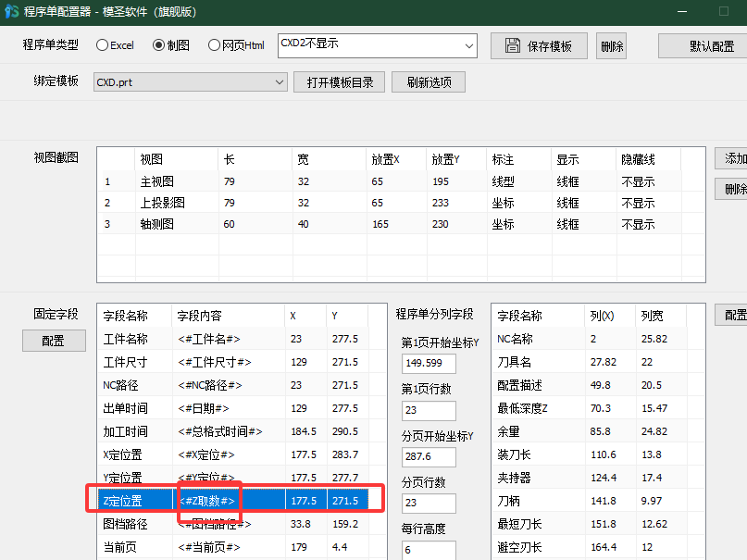Select the 余量 column field row
Image resolution: width=747 pixels, height=560 pixels.
pyautogui.click(x=597, y=431)
